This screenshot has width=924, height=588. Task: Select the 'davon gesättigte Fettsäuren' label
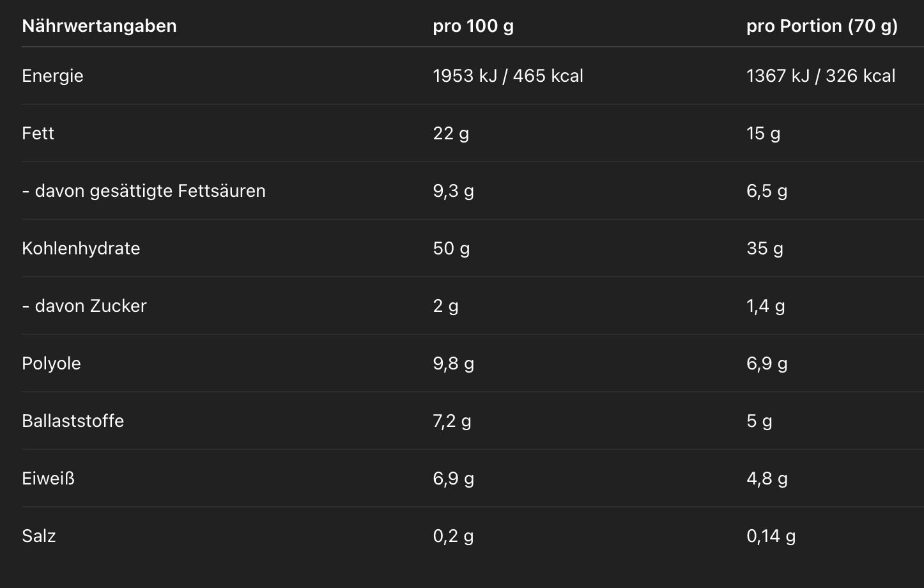coord(144,191)
